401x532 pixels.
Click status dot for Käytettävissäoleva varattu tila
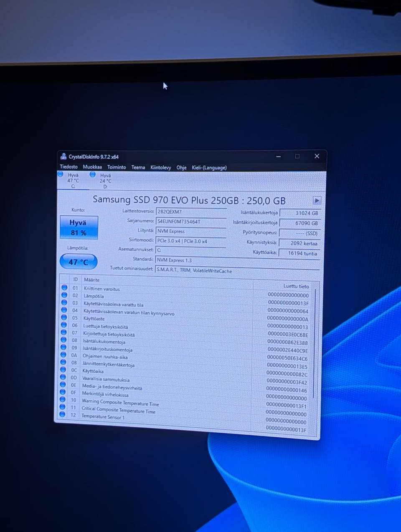tap(64, 303)
